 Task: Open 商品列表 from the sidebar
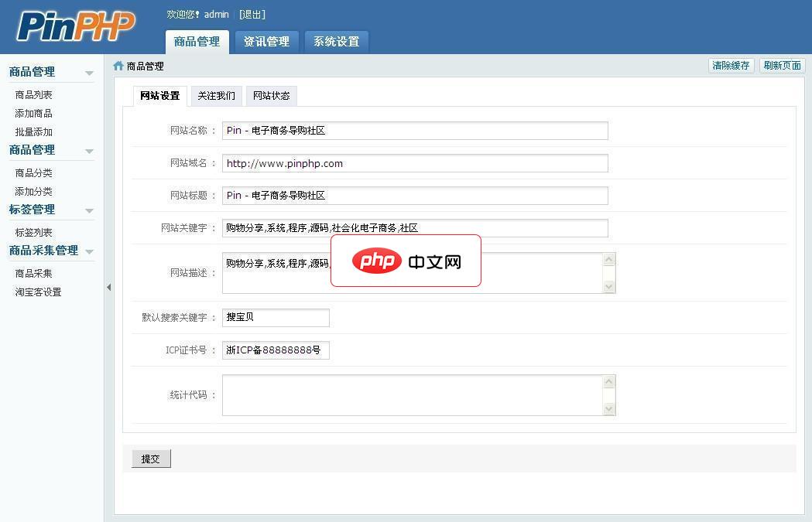(x=33, y=94)
